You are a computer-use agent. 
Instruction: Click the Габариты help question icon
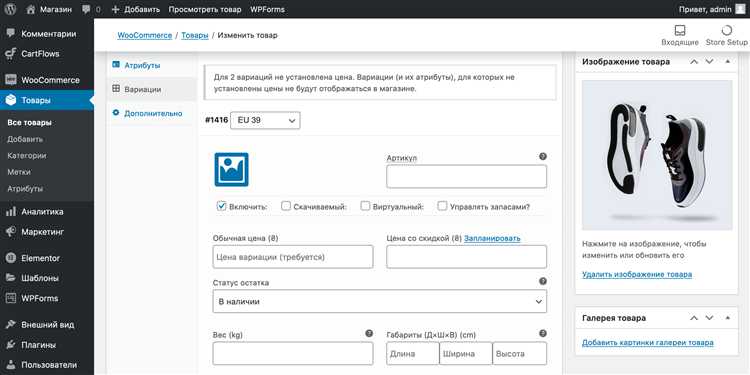542,333
